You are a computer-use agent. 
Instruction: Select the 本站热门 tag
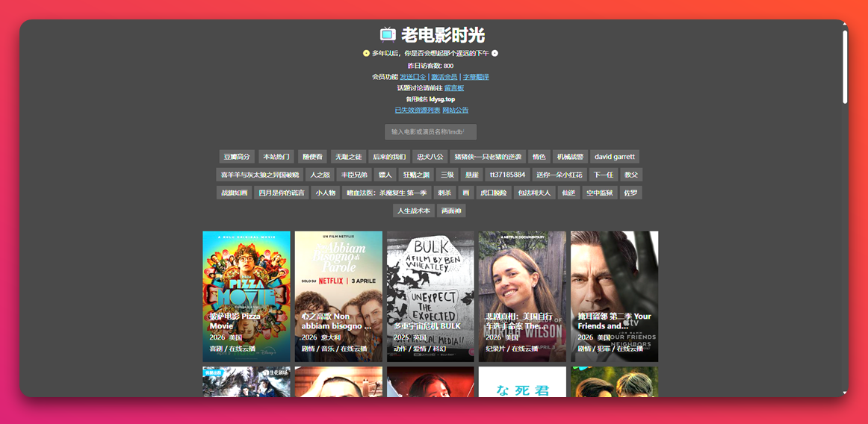276,157
